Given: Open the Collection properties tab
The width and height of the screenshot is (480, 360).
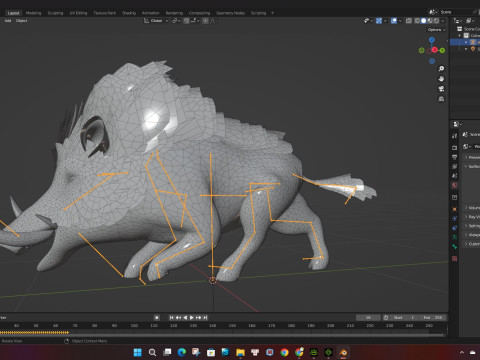Looking at the screenshot, I should coord(454,197).
